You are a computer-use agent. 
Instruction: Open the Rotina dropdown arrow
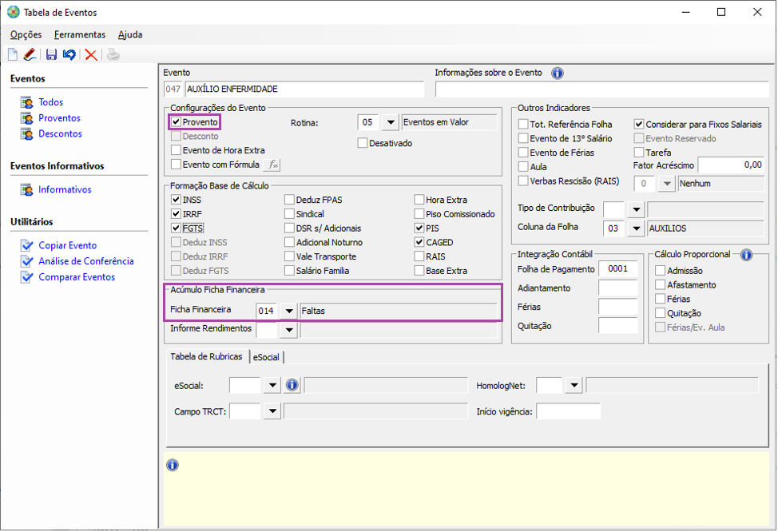tap(391, 122)
